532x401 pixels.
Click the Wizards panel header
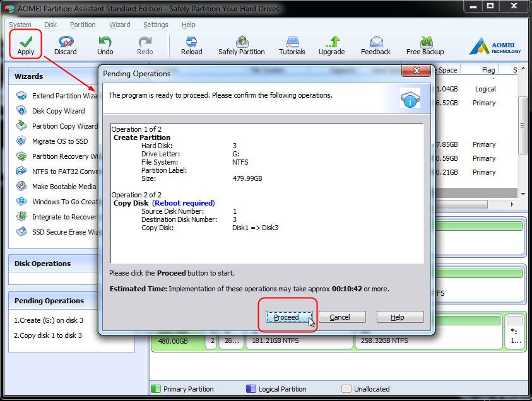(53, 76)
